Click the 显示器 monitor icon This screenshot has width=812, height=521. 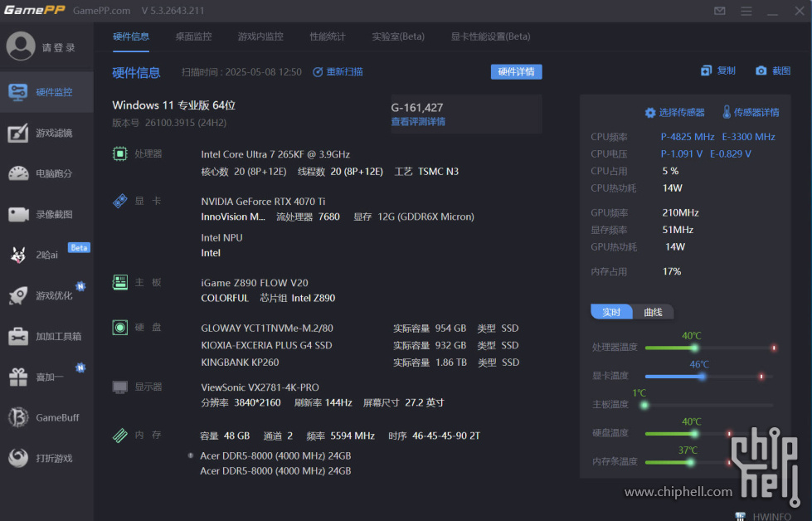pyautogui.click(x=120, y=387)
